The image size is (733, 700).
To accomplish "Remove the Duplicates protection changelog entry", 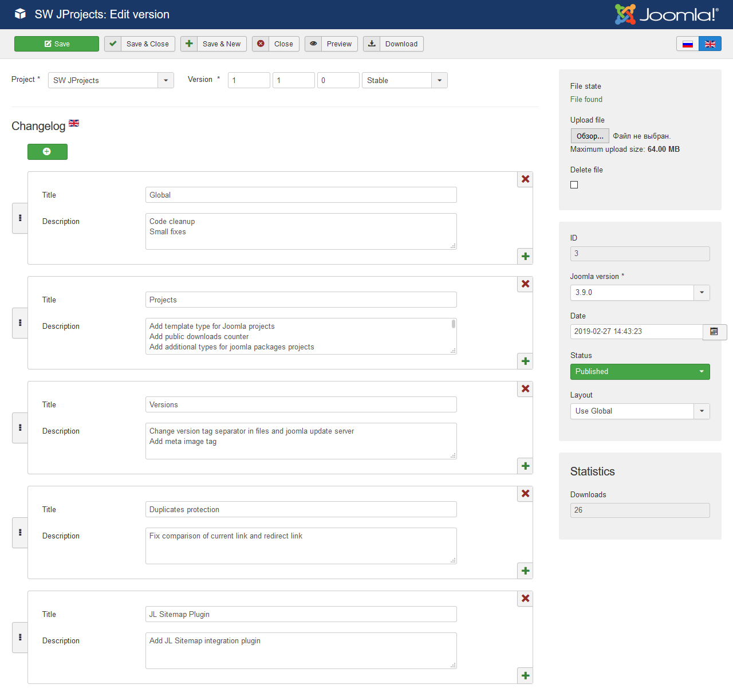I will point(525,494).
